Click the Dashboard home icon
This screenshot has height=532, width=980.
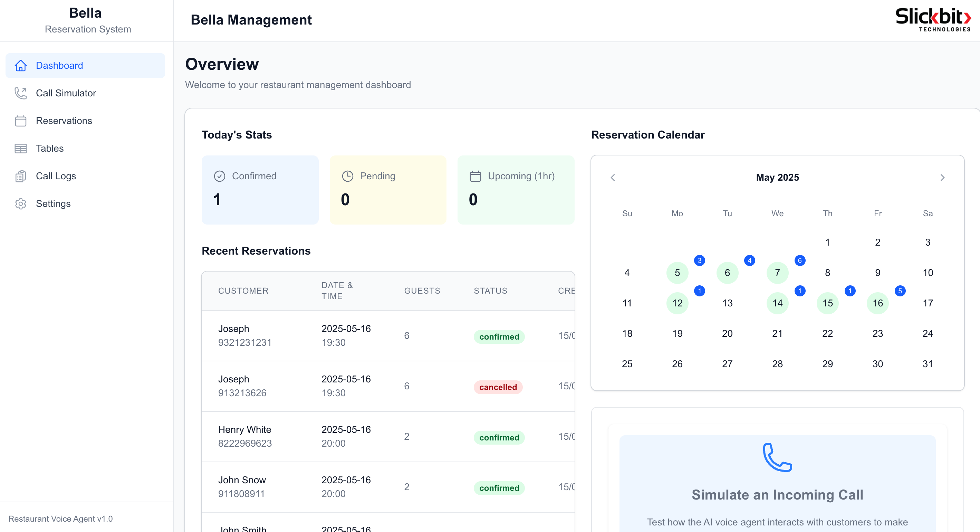coord(20,65)
